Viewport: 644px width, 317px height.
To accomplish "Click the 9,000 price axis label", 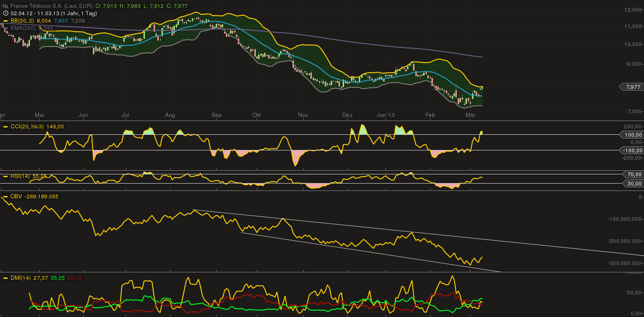I will 635,64.
